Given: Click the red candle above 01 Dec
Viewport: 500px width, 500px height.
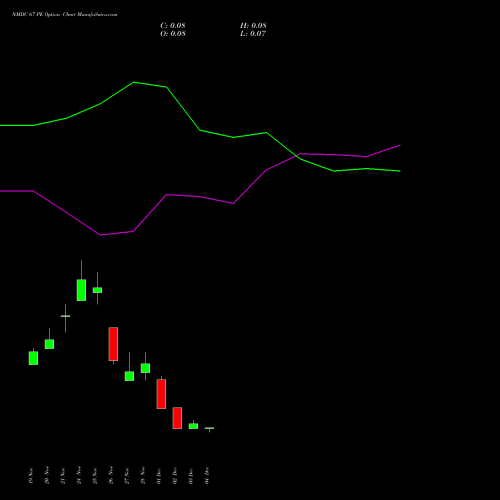Looking at the screenshot, I should point(161,394).
